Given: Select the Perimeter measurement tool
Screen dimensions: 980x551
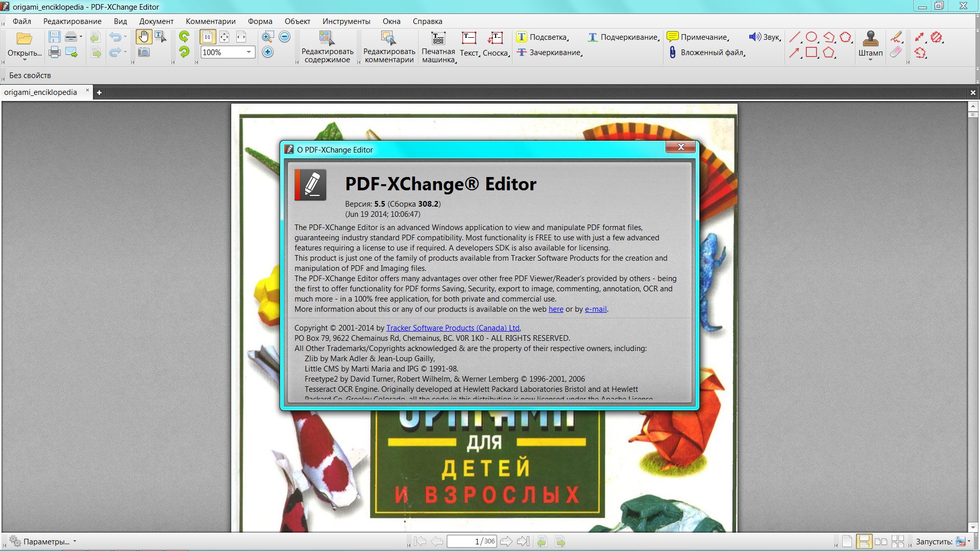Looking at the screenshot, I should [x=920, y=52].
